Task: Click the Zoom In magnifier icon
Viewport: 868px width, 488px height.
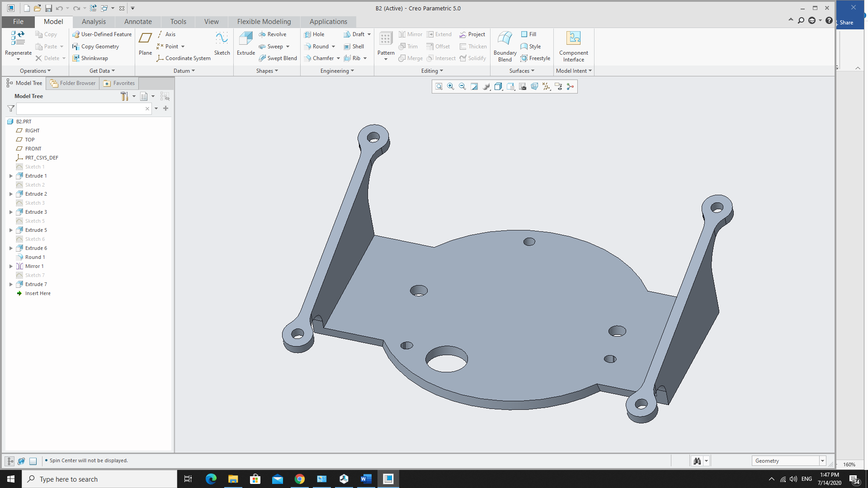Action: 450,86
